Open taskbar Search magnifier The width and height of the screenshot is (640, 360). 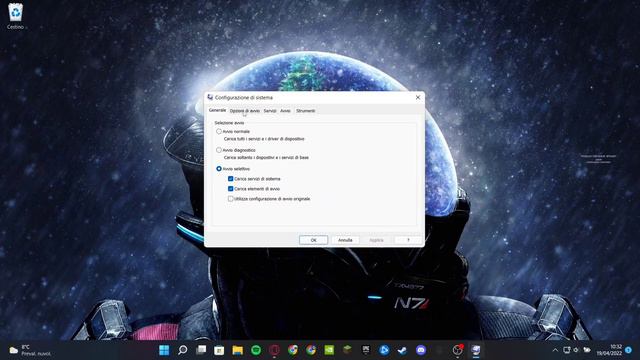[182, 350]
